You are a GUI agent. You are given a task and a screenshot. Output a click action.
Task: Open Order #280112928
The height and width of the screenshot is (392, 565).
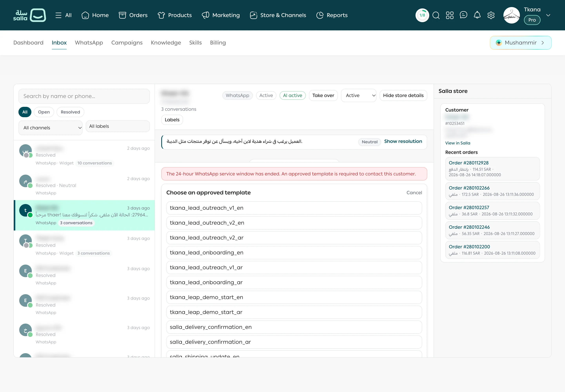point(492,169)
